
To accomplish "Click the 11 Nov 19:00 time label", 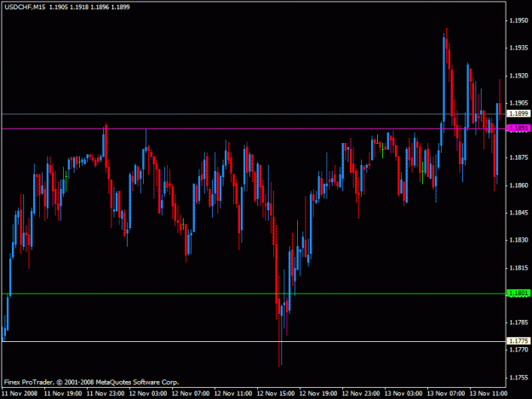I will [63, 394].
